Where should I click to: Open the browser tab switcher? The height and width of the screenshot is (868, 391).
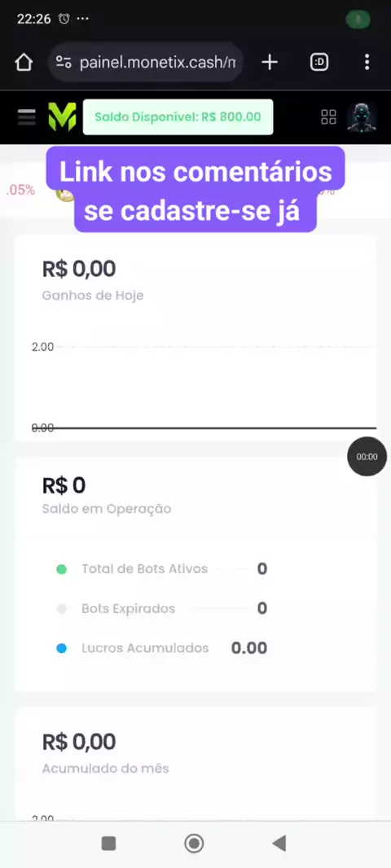coord(319,63)
